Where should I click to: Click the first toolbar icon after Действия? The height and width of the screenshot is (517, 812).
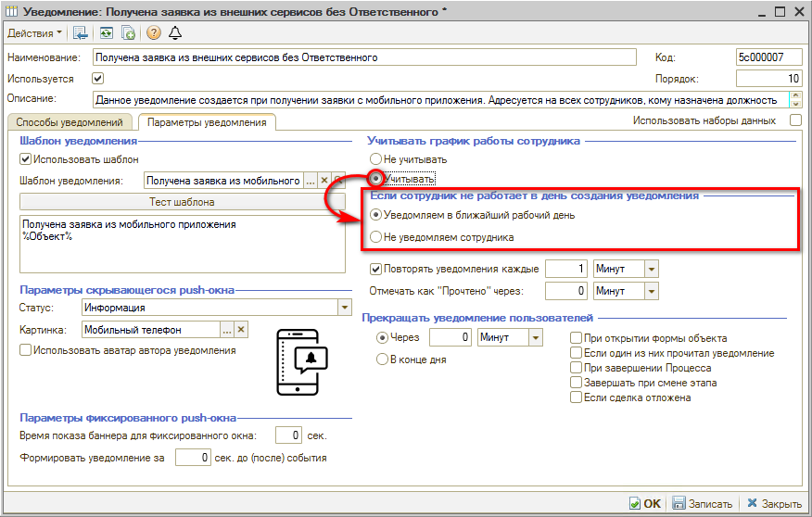click(81, 33)
